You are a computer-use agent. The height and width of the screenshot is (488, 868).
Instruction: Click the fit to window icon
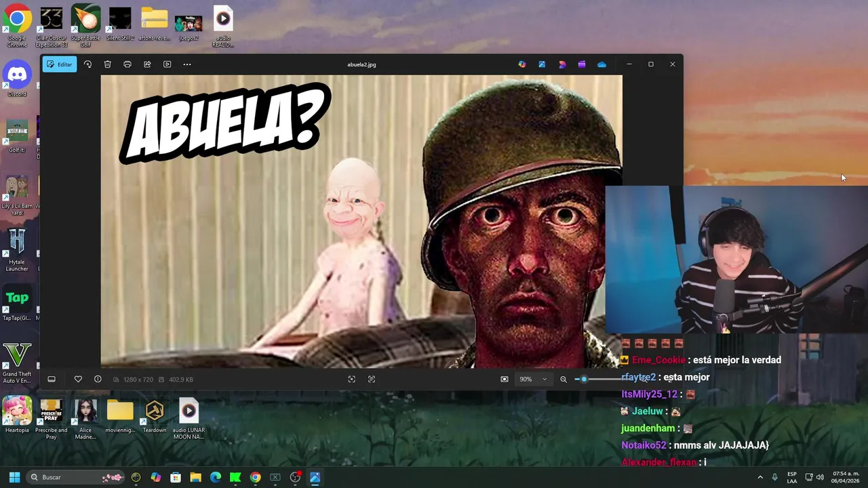pos(351,380)
